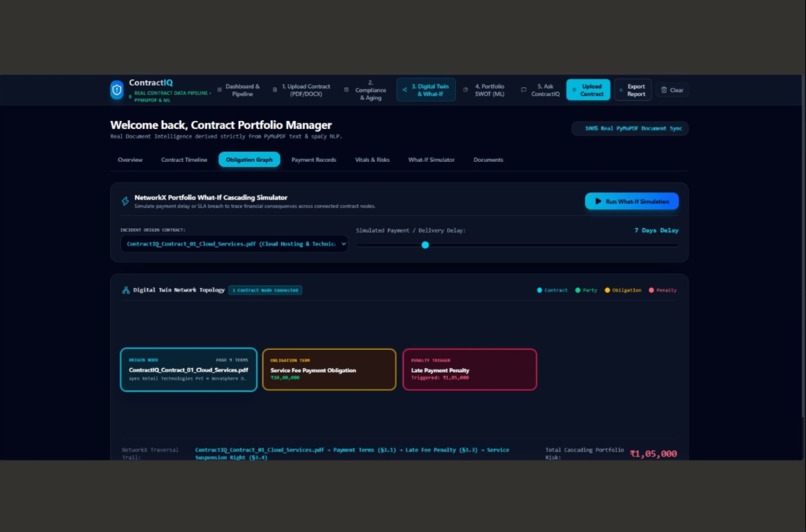Image resolution: width=806 pixels, height=532 pixels.
Task: Open the Documents tab
Action: (488, 160)
